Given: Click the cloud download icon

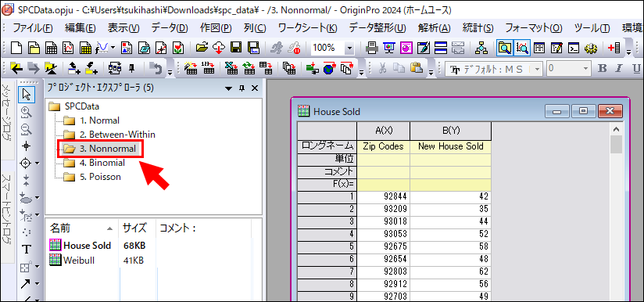Looking at the screenshot, I should [x=219, y=48].
